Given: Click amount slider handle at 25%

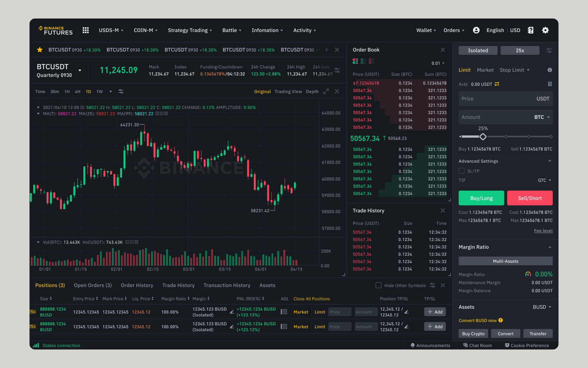Looking at the screenshot, I should click(x=483, y=137).
